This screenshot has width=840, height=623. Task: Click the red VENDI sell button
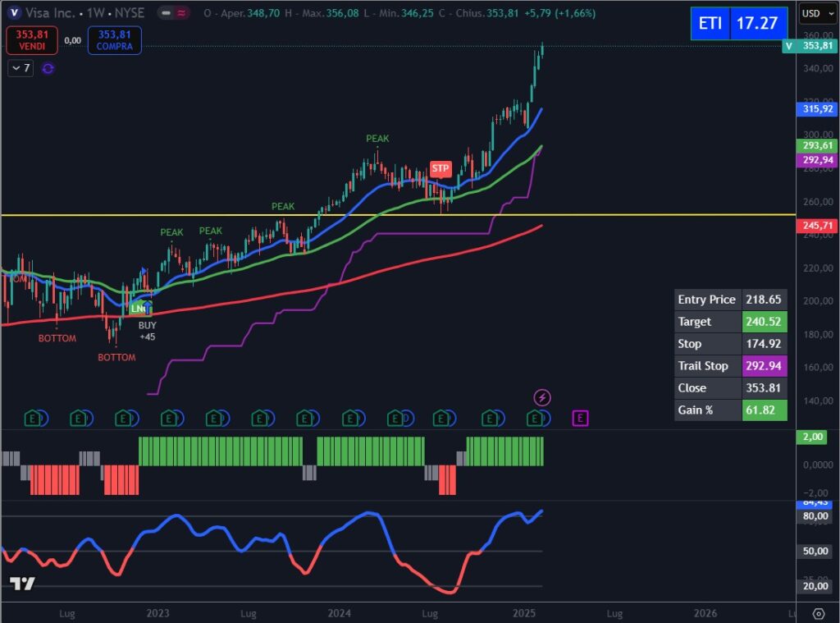[31, 39]
